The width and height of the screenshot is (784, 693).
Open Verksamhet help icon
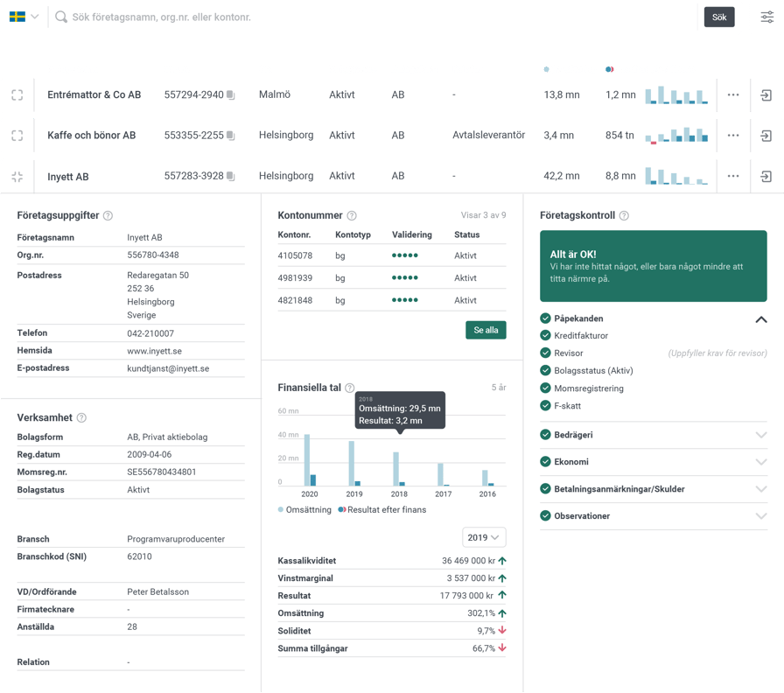tap(81, 417)
